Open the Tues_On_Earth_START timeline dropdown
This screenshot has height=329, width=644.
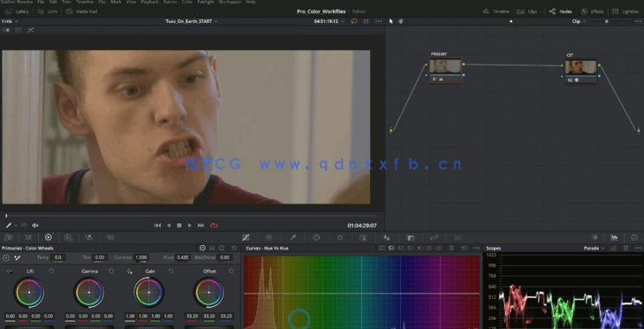click(192, 21)
